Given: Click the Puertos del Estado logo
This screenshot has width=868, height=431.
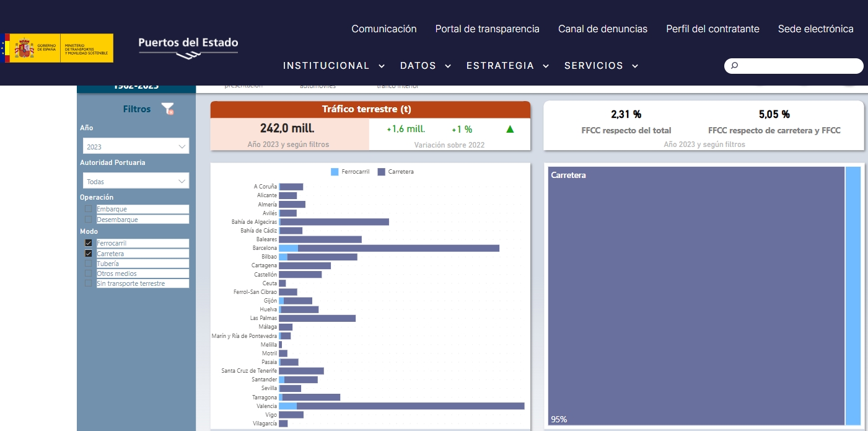Looking at the screenshot, I should pos(188,47).
